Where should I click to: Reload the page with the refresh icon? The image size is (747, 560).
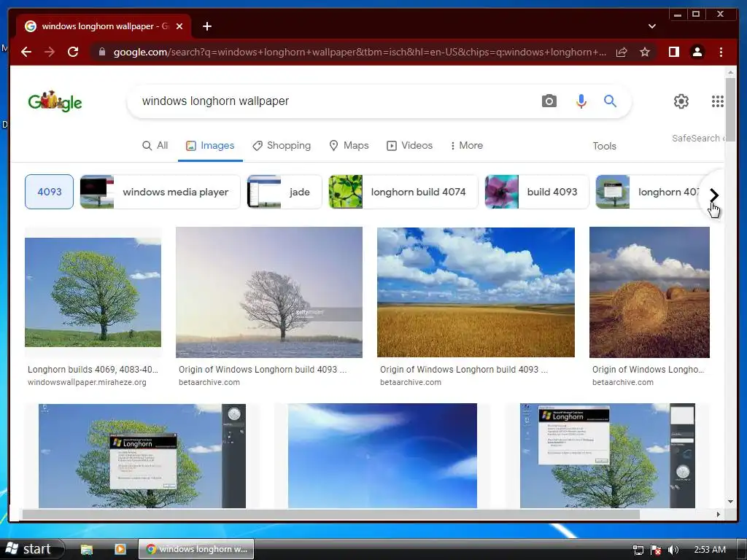tap(73, 52)
